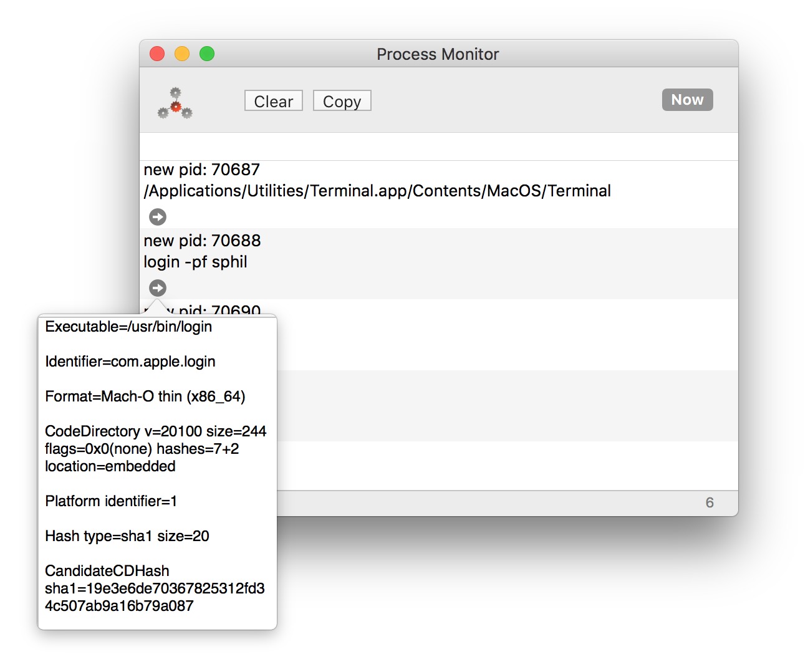Minimize the Process Monitor window
This screenshot has height=672, width=808.
tap(182, 54)
